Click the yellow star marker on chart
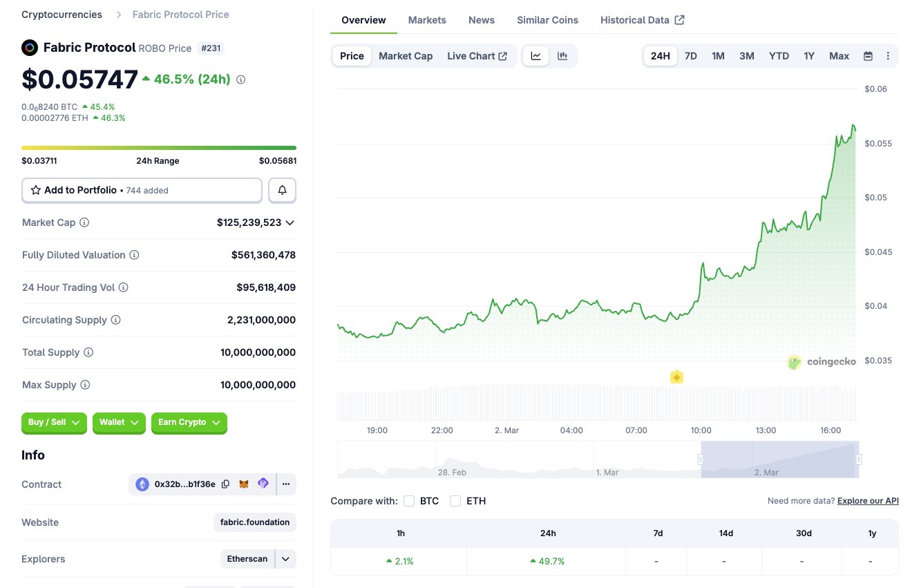 click(x=676, y=377)
